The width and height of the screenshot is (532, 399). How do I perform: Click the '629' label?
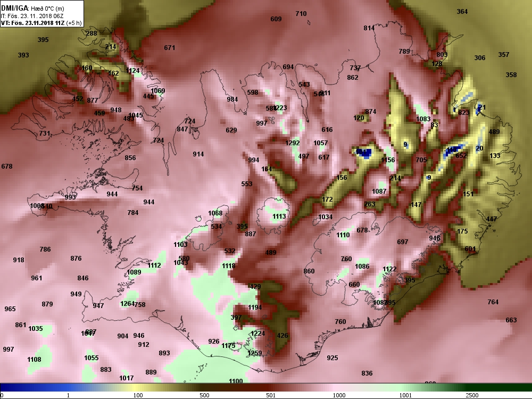click(x=231, y=130)
